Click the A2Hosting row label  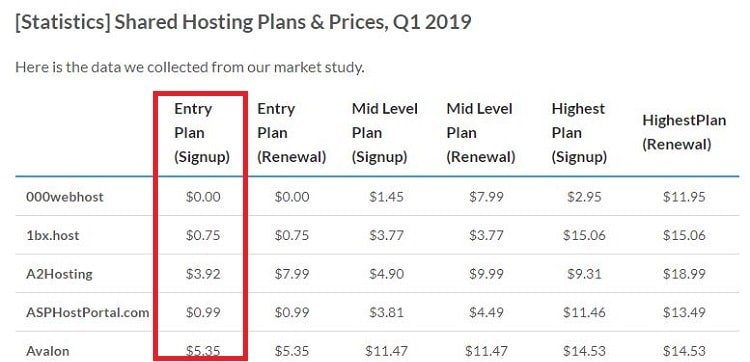59,274
